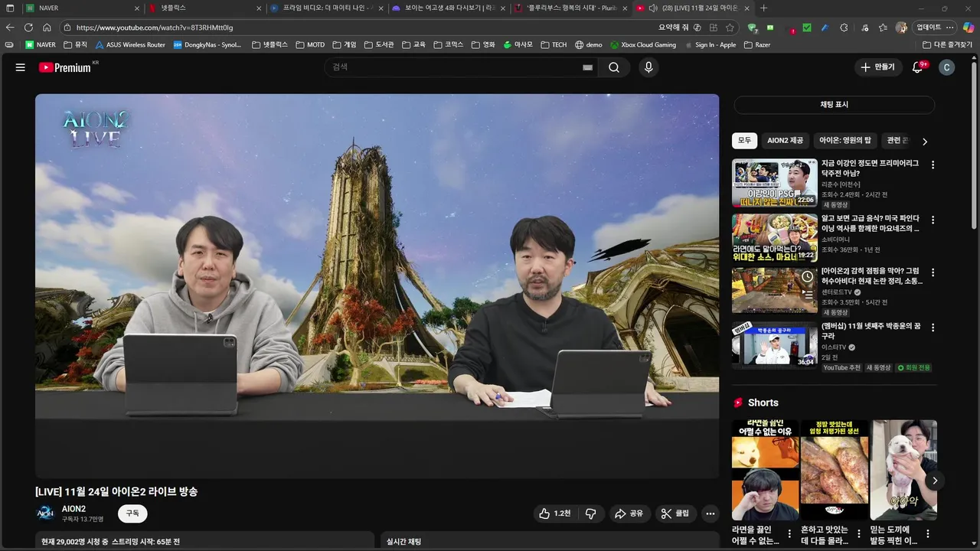The image size is (980, 551).
Task: Select the AION2 제공 filter chip
Action: tap(786, 141)
